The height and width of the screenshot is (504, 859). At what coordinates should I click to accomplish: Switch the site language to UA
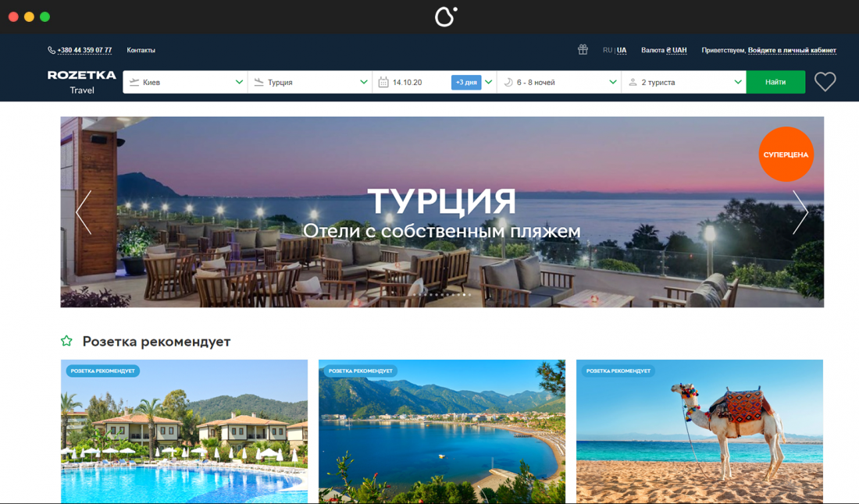622,50
